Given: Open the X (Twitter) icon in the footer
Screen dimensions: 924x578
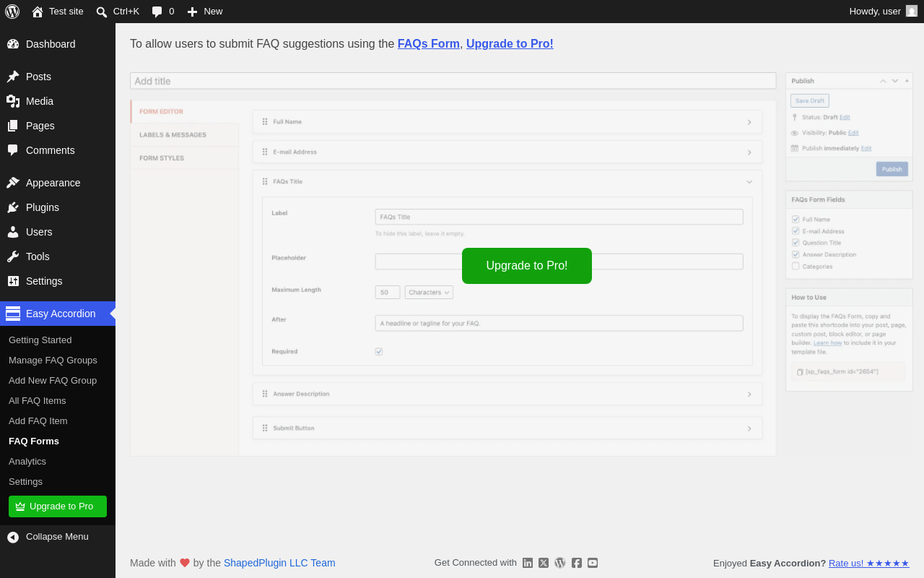Looking at the screenshot, I should pos(544,563).
